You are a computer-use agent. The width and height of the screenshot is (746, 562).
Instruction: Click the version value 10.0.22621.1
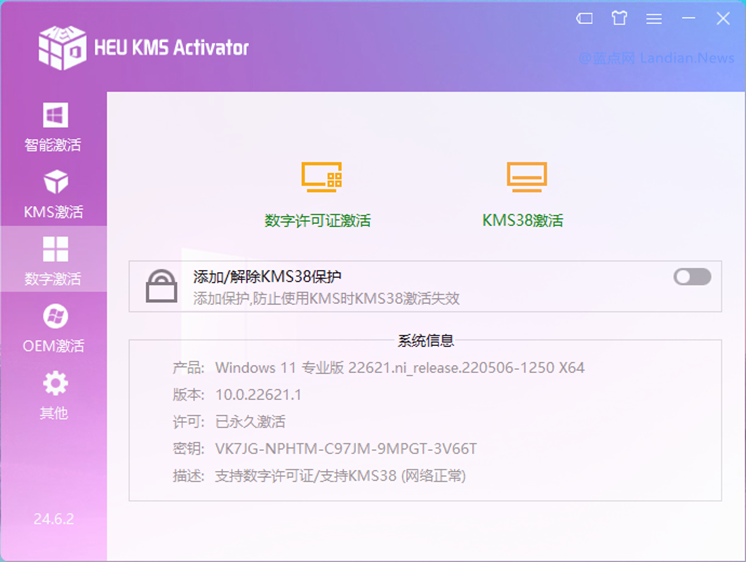pos(258,395)
